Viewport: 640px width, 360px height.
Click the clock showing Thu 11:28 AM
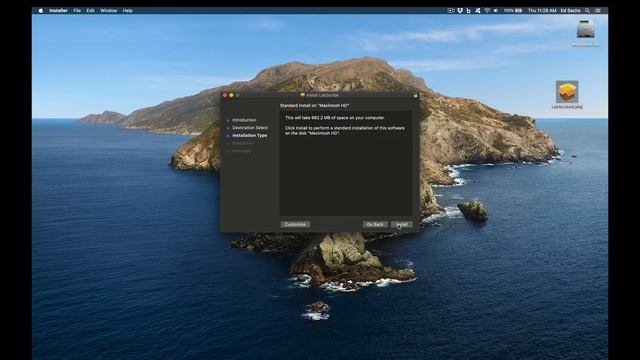pyautogui.click(x=542, y=11)
